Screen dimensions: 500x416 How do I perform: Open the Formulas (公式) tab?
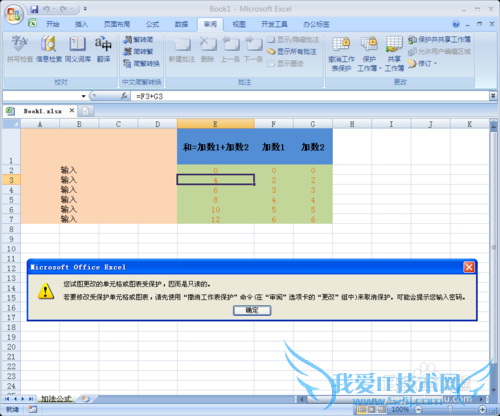click(152, 24)
